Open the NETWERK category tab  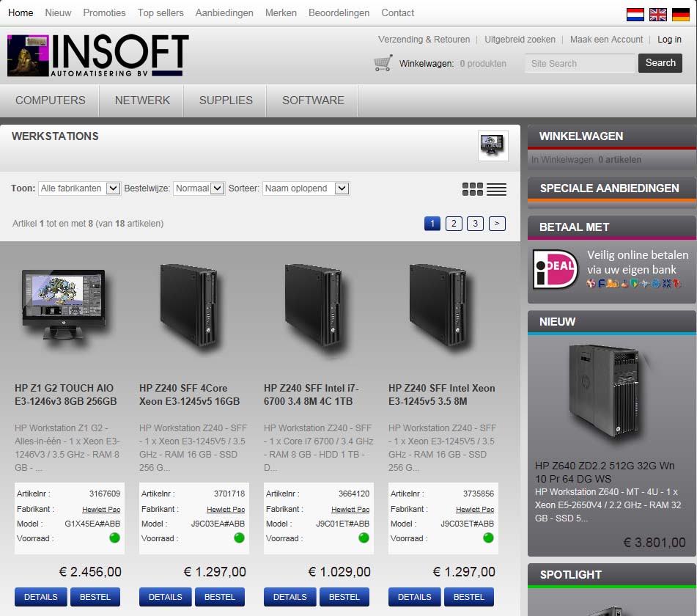click(142, 100)
